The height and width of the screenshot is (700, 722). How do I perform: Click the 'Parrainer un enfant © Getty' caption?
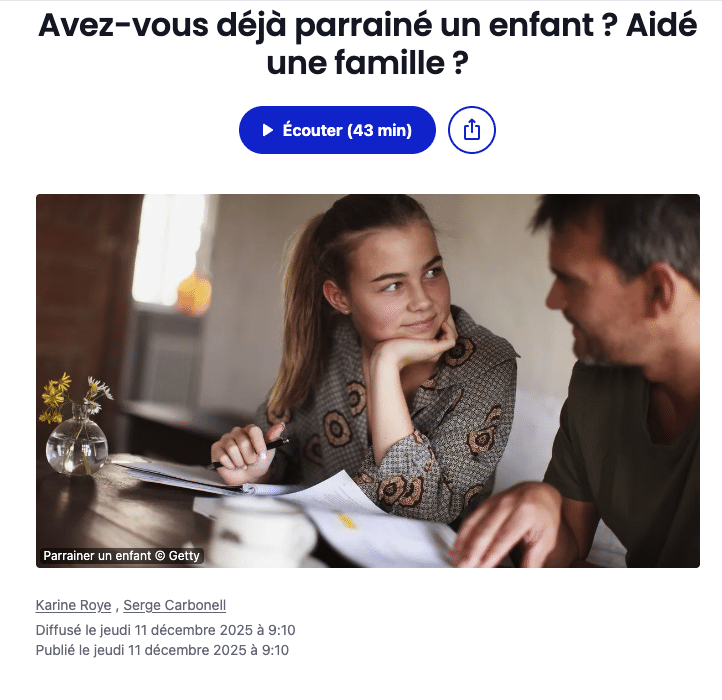121,556
